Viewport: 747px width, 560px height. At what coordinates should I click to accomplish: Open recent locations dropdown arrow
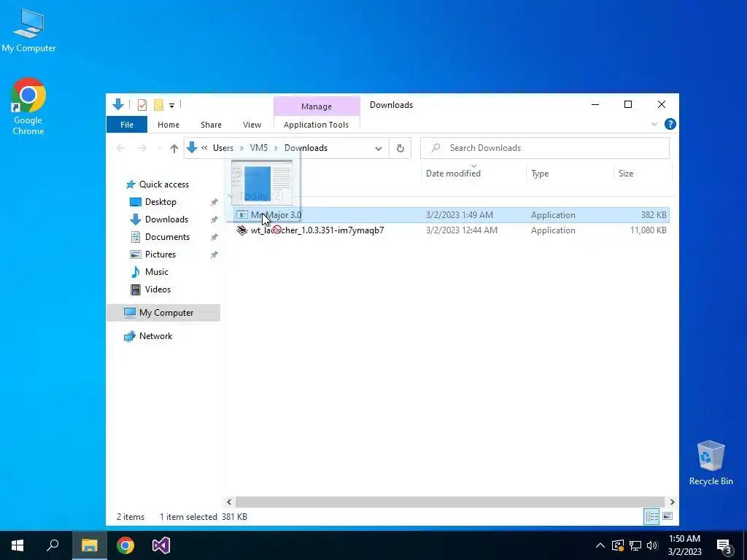click(x=159, y=148)
